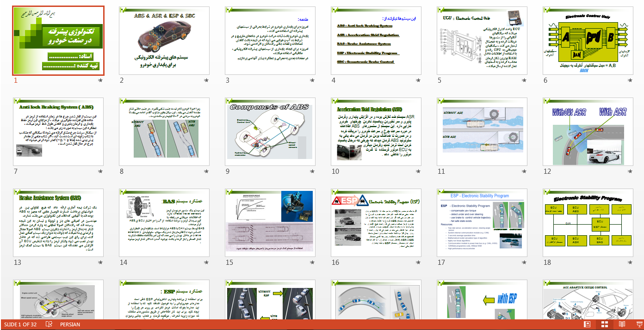Select slide 5 ECU description thumbnail

482,41
